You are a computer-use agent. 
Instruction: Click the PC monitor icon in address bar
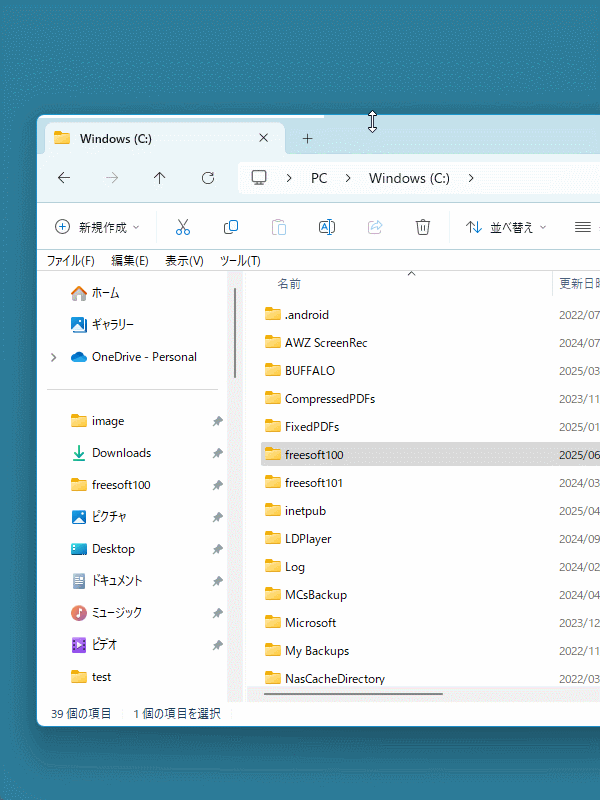click(259, 178)
